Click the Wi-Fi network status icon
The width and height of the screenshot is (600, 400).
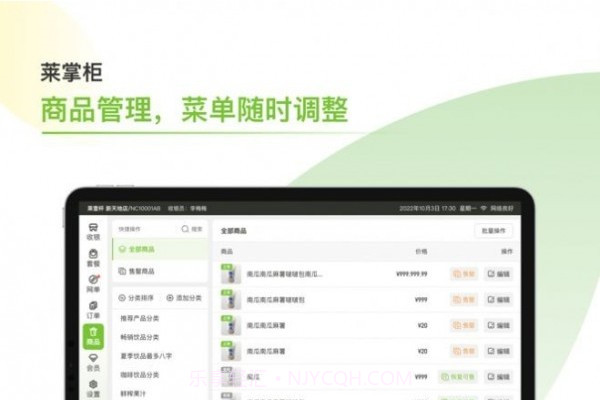484,208
